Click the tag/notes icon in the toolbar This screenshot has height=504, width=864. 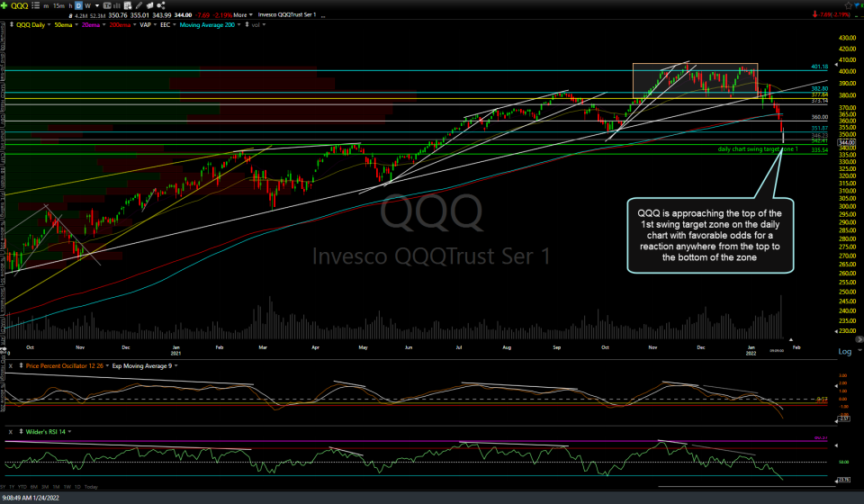pyautogui.click(x=149, y=5)
